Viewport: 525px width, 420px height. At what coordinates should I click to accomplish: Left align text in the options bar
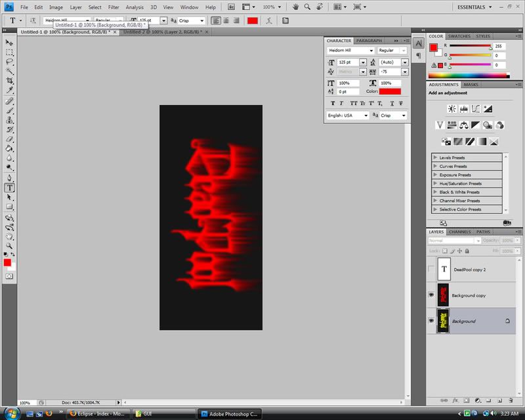click(216, 21)
